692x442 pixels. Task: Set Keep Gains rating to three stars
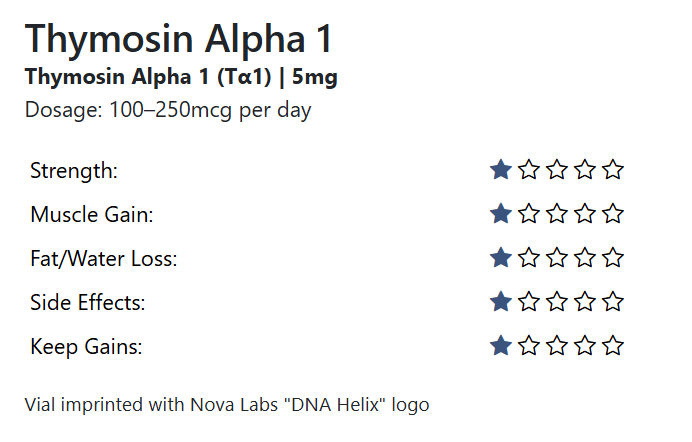pyautogui.click(x=557, y=346)
